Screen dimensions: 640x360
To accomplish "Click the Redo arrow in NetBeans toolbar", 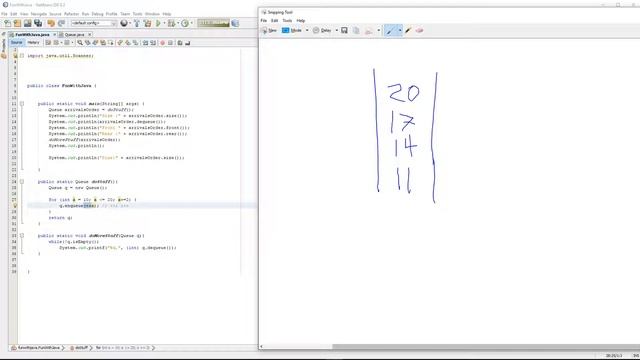I will pyautogui.click(x=61, y=23).
